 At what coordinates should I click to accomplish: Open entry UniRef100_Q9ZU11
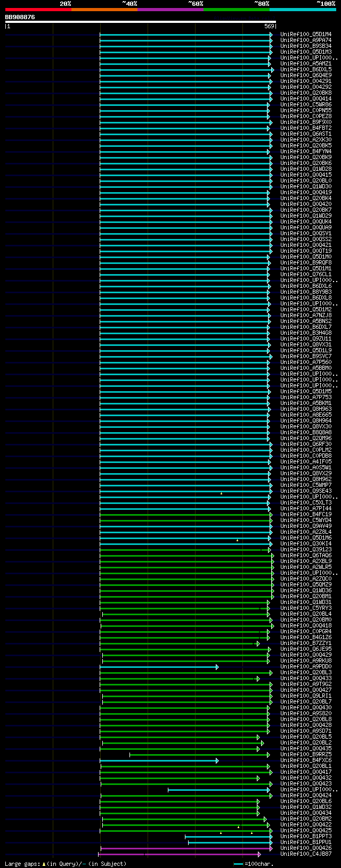click(306, 339)
